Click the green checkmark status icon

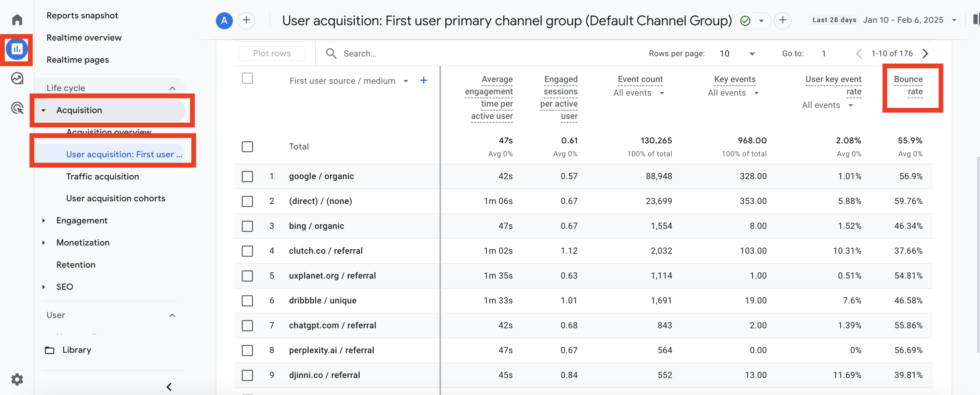click(745, 20)
